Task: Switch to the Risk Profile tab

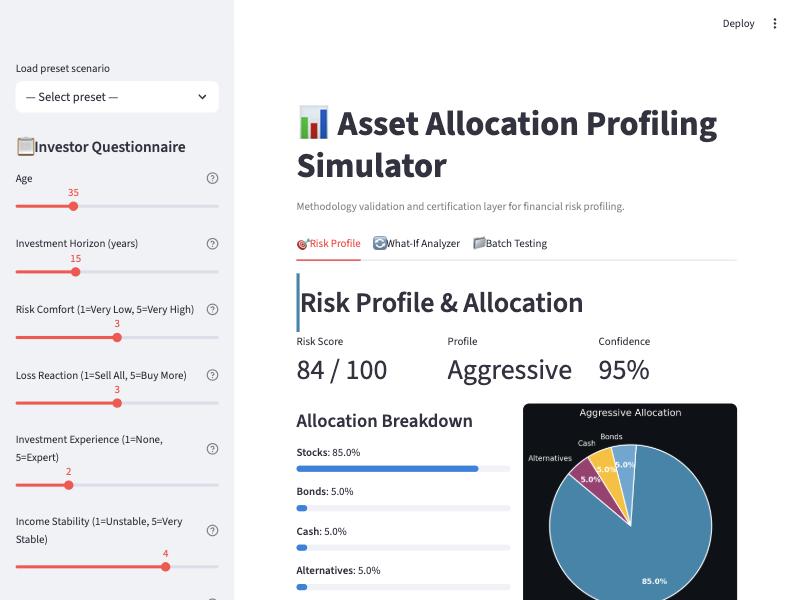Action: tap(329, 244)
